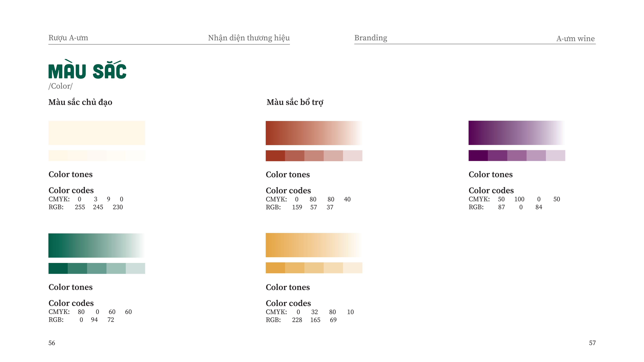
Task: Select the darkest green tone swatch
Action: point(58,268)
